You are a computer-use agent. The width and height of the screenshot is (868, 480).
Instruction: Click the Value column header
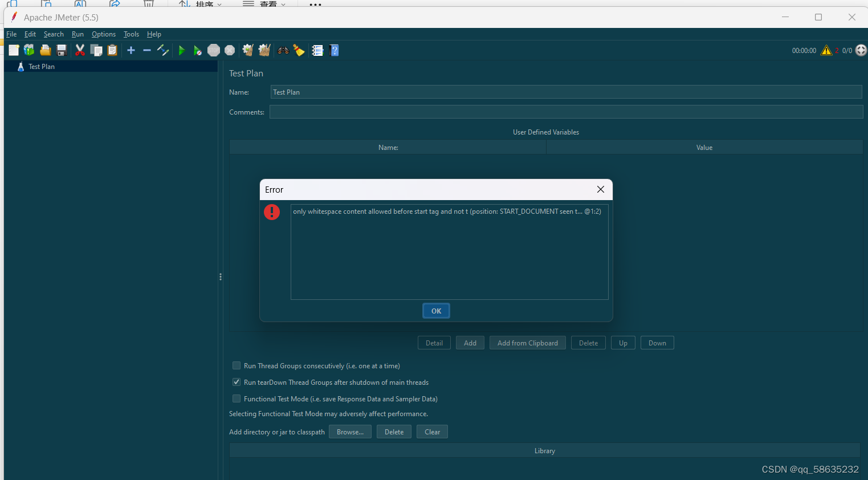pos(704,147)
